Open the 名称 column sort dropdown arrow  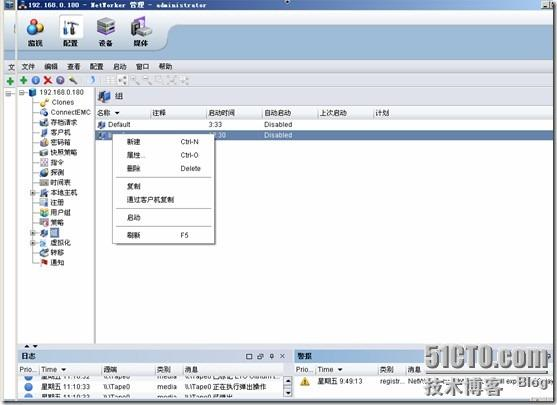[x=117, y=113]
